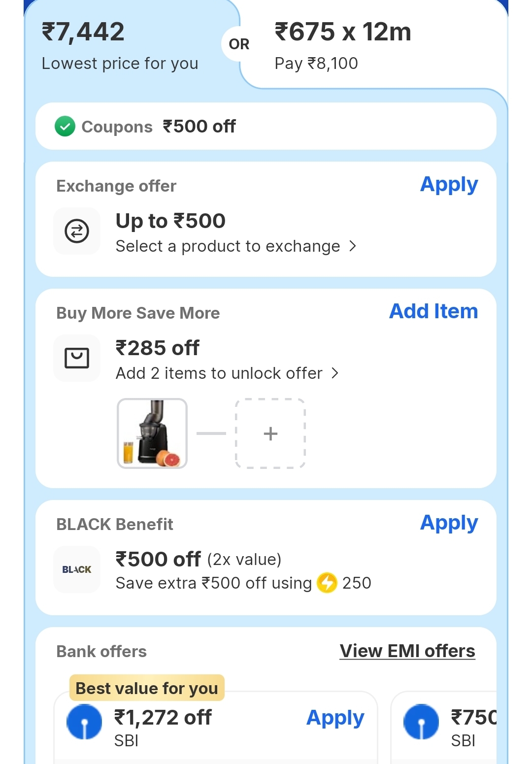
Task: Apply the ₹1,272 off SBI offer
Action: tap(335, 718)
